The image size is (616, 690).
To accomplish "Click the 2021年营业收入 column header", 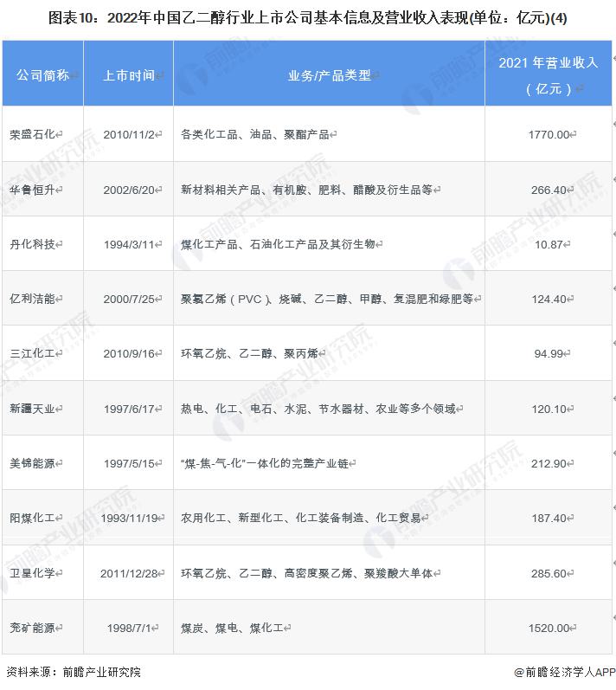I will pos(549,75).
